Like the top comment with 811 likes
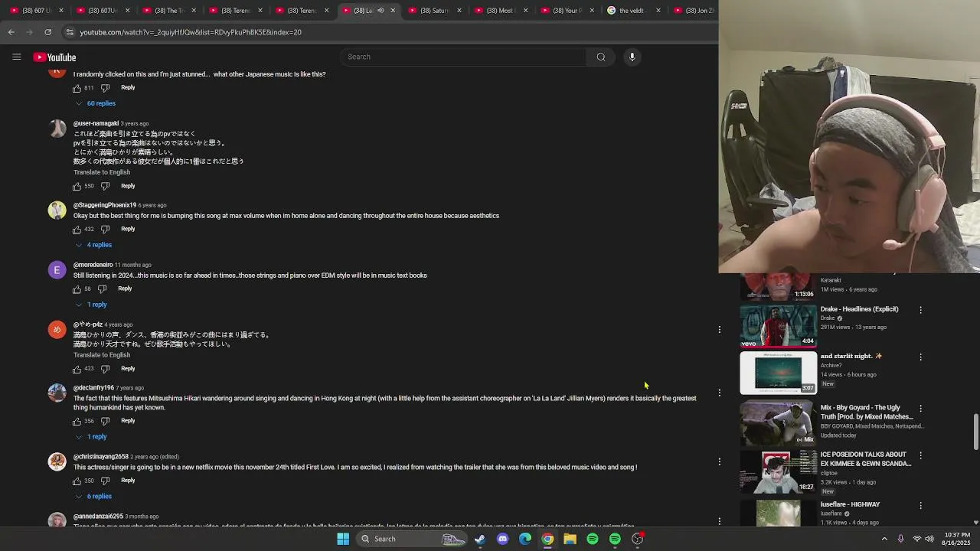Image resolution: width=980 pixels, height=551 pixels. point(77,88)
